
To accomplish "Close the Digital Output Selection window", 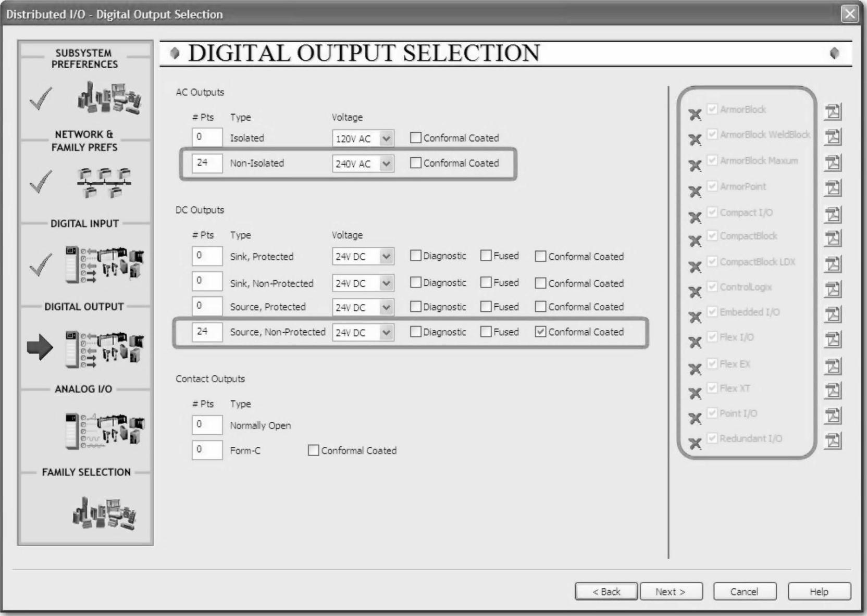I will [x=850, y=14].
